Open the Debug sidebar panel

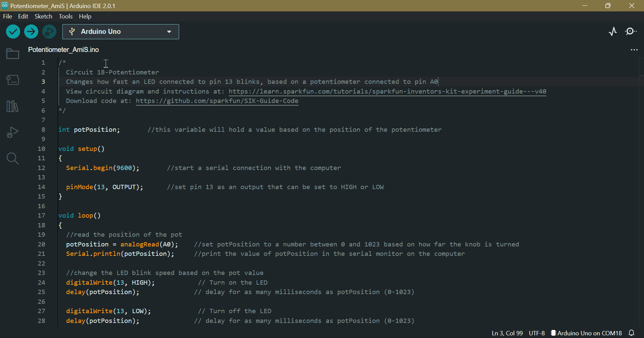coord(13,132)
